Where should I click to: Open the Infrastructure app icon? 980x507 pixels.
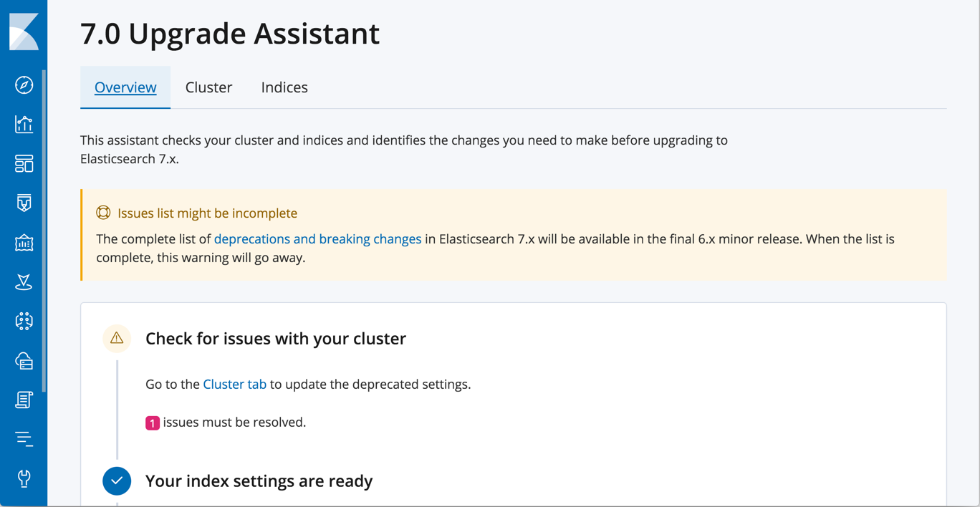(24, 360)
